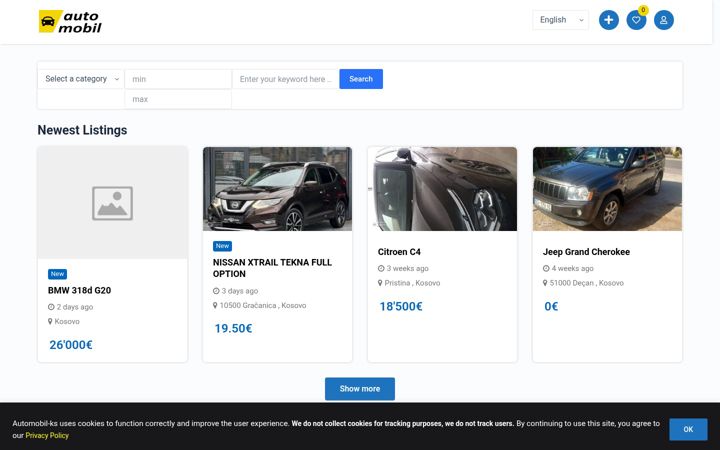This screenshot has width=720, height=450.
Task: Open BMW 318d G20 placeholder image
Action: click(112, 202)
